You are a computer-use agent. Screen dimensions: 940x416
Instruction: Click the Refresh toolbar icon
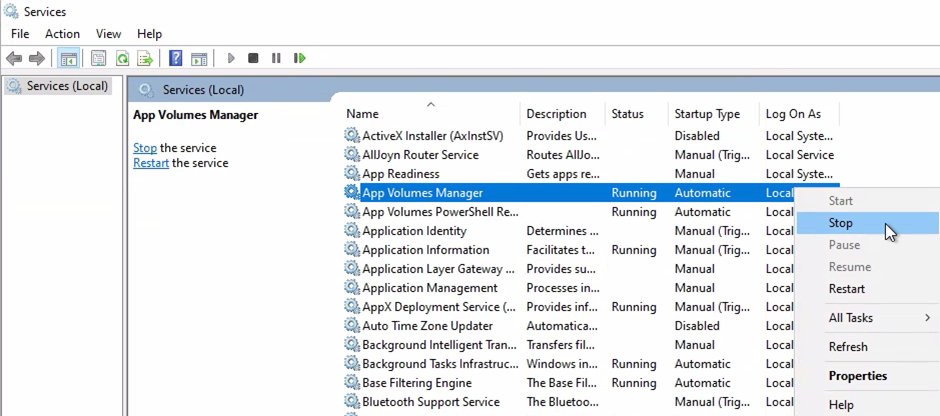point(122,59)
